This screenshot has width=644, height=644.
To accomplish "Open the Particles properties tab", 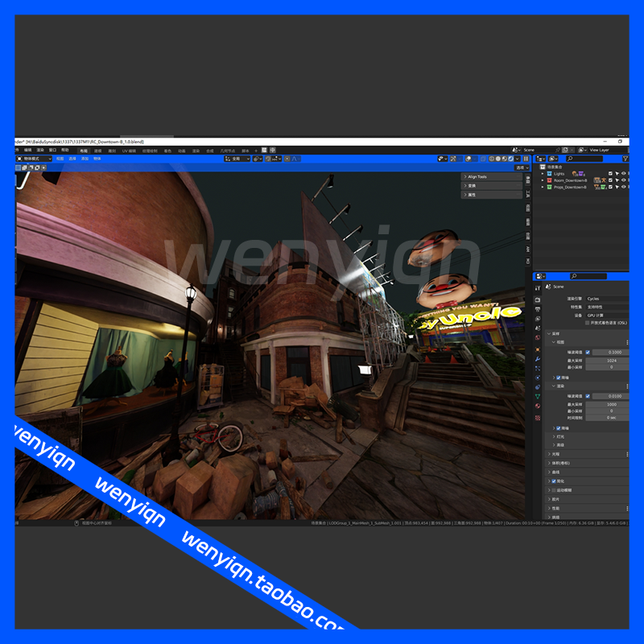I will [x=538, y=369].
